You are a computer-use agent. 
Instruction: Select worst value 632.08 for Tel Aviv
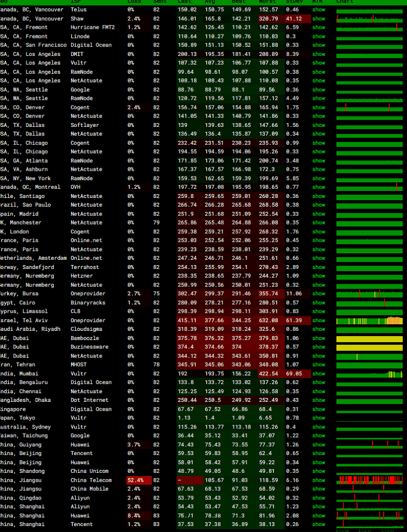[269, 321]
